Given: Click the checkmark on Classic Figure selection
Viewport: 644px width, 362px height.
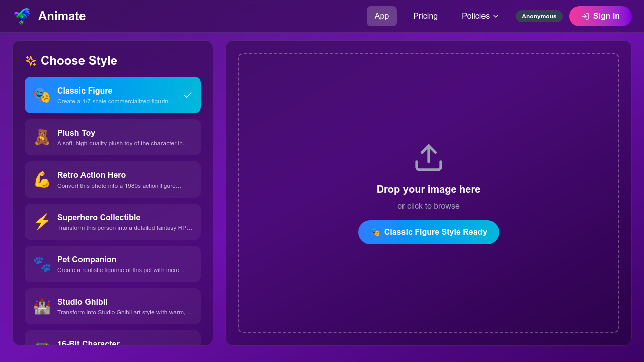Looking at the screenshot, I should point(188,95).
